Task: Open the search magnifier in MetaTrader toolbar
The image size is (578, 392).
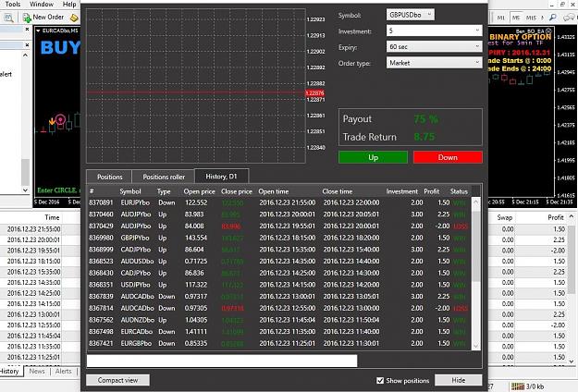Action: [552, 18]
